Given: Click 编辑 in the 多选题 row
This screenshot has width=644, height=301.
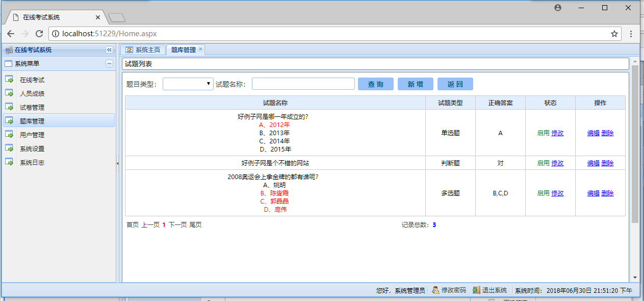Looking at the screenshot, I should [x=594, y=193].
